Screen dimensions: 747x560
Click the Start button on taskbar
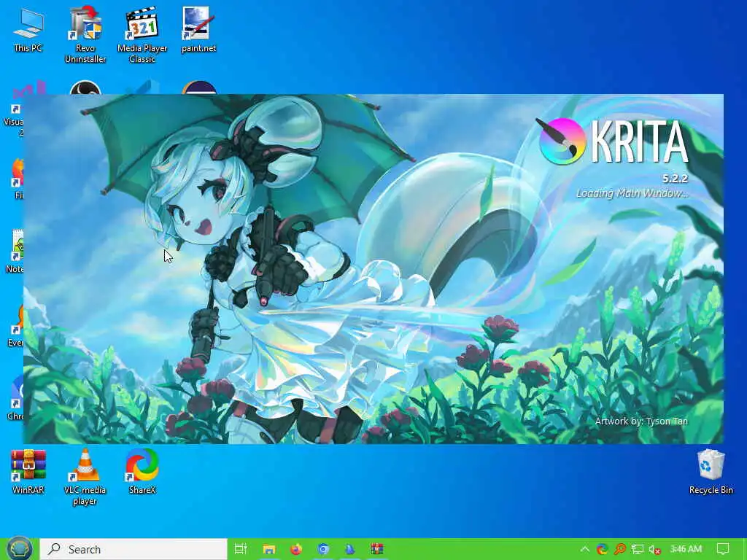19,549
